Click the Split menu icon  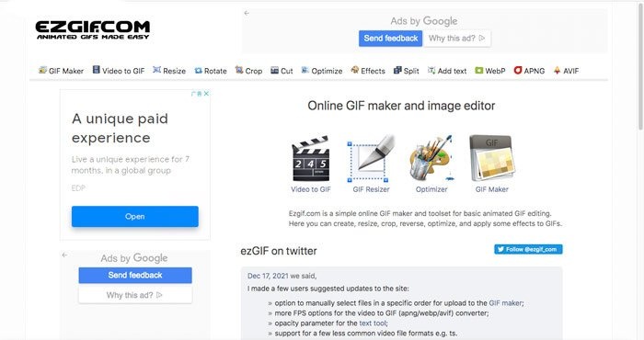[397, 70]
